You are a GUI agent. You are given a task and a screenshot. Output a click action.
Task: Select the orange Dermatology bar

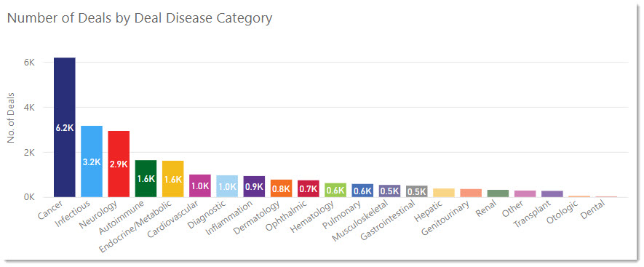282,188
